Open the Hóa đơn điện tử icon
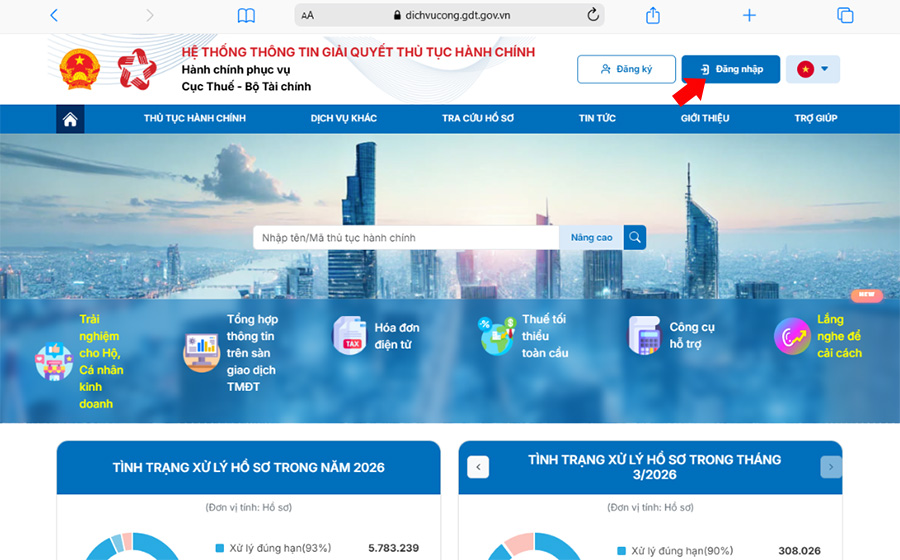 click(350, 335)
